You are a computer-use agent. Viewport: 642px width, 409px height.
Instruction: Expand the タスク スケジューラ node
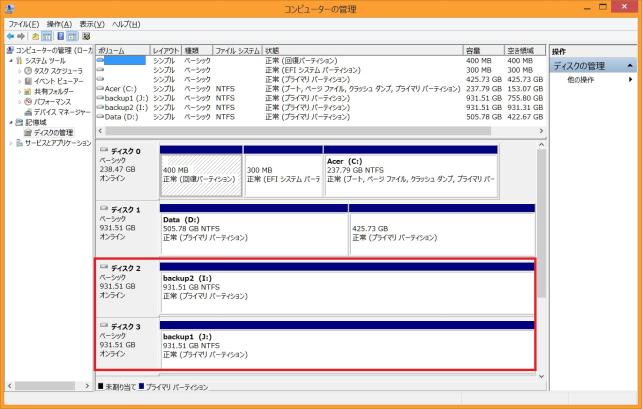click(19, 71)
